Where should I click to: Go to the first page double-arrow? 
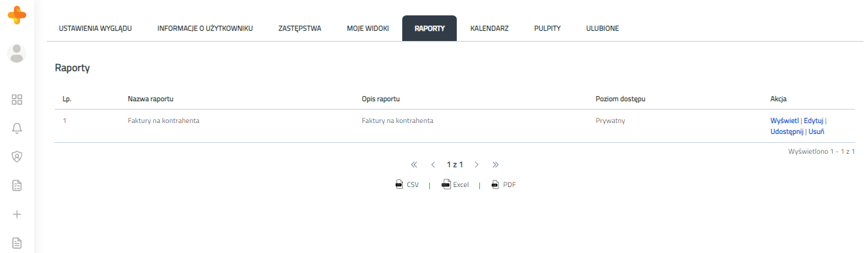pos(414,165)
